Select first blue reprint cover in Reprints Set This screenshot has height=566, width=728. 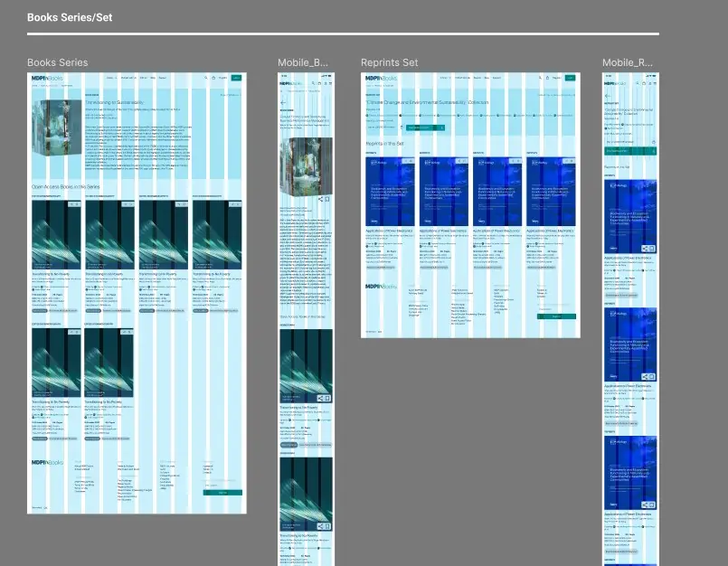click(x=390, y=192)
